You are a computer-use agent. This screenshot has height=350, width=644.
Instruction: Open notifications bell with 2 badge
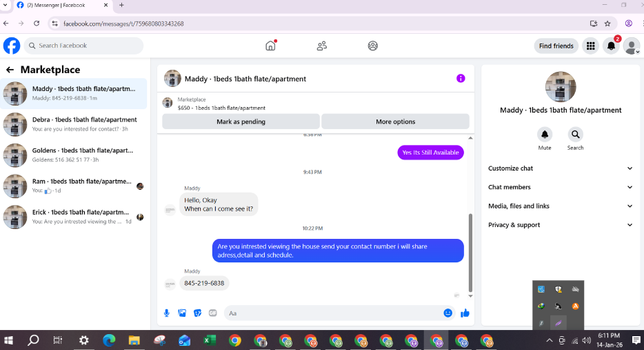coord(611,46)
